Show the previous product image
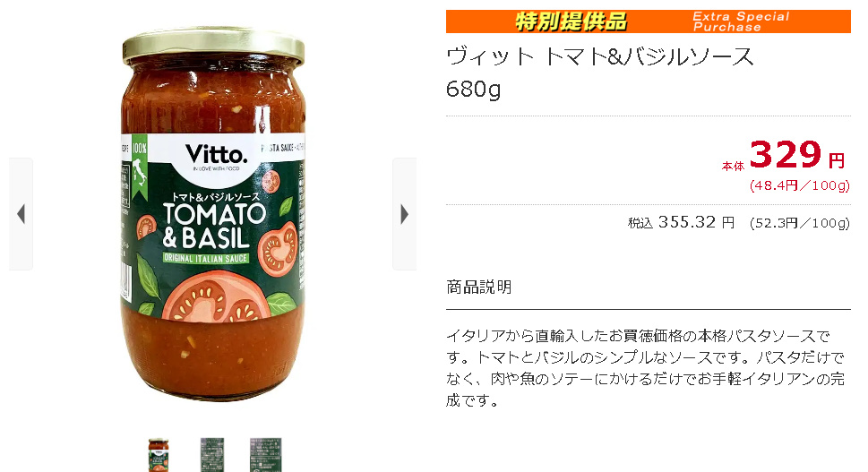The image size is (868, 472). tap(21, 214)
